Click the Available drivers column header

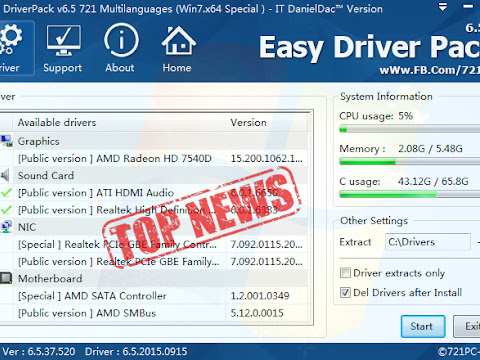tap(119, 122)
